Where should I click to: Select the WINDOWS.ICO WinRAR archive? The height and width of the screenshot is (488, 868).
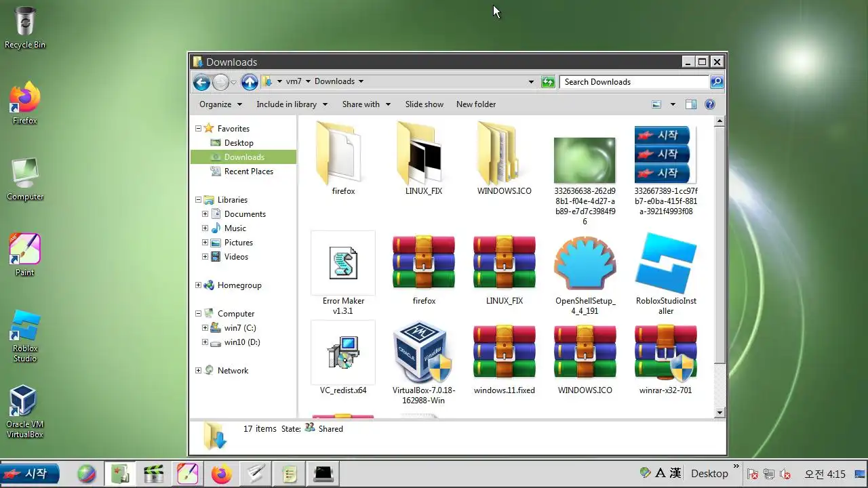[585, 359]
